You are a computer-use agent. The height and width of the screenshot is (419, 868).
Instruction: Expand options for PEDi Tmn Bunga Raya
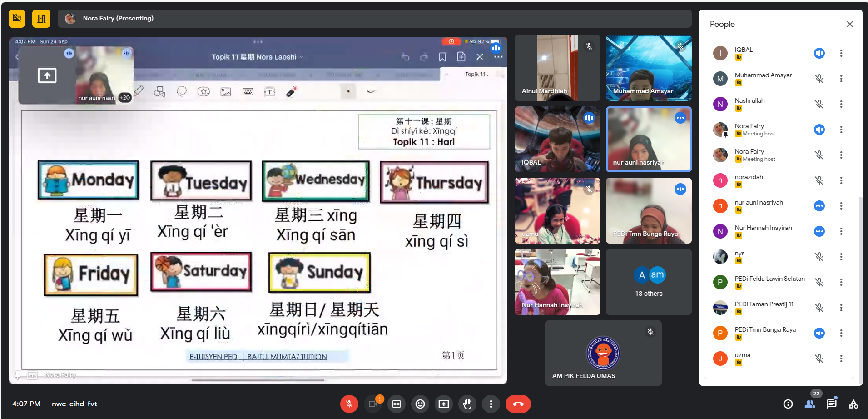pos(841,333)
